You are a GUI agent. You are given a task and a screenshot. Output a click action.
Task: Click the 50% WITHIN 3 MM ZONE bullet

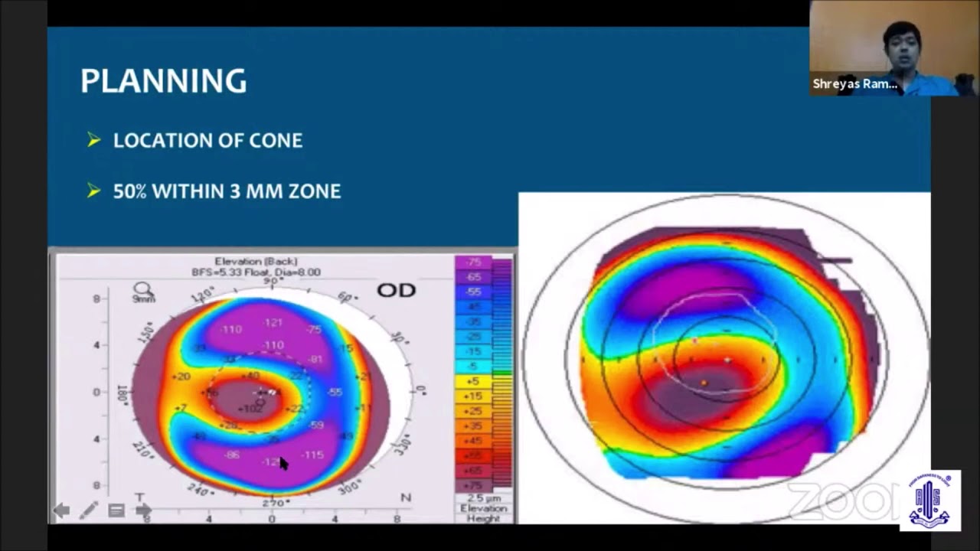click(227, 191)
